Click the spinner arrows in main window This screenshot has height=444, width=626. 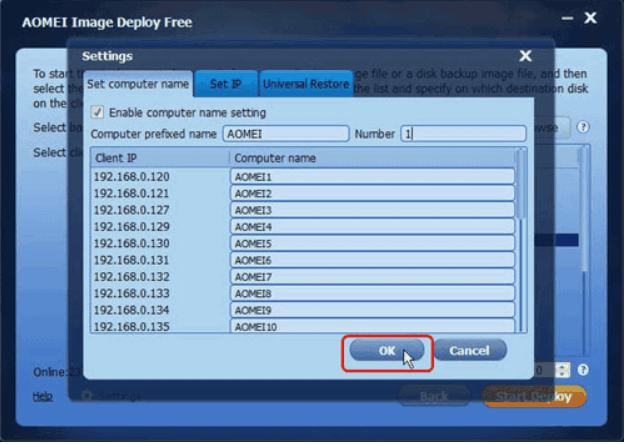(563, 370)
